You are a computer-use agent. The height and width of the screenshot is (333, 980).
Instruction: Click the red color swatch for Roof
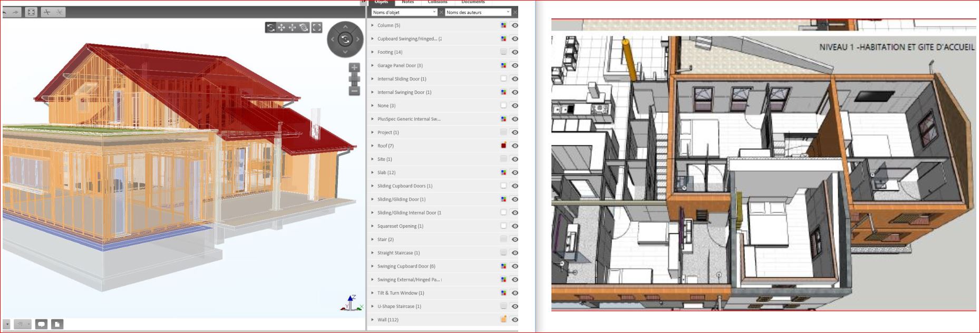click(503, 146)
